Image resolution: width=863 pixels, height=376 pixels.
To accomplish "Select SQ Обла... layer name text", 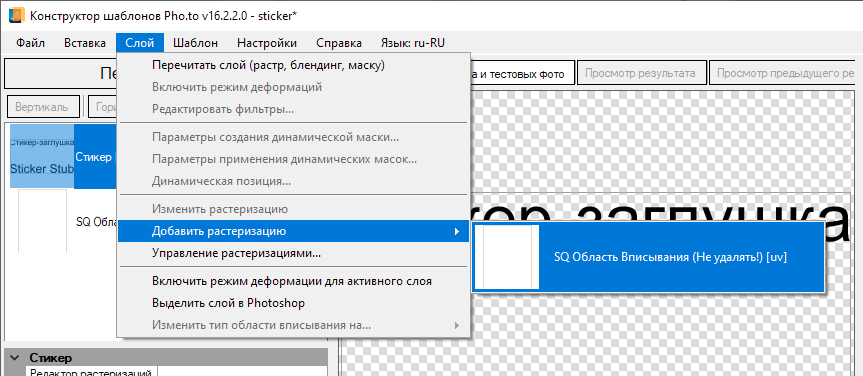I will point(96,221).
